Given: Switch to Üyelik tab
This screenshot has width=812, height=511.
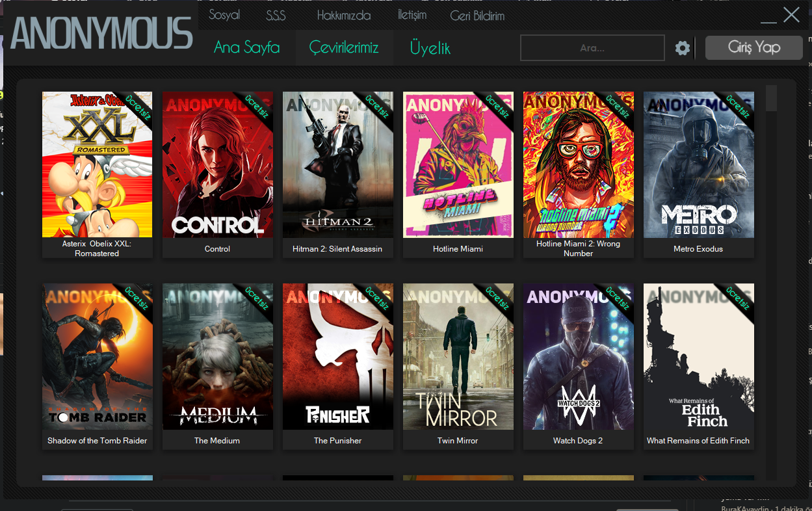Looking at the screenshot, I should (430, 47).
